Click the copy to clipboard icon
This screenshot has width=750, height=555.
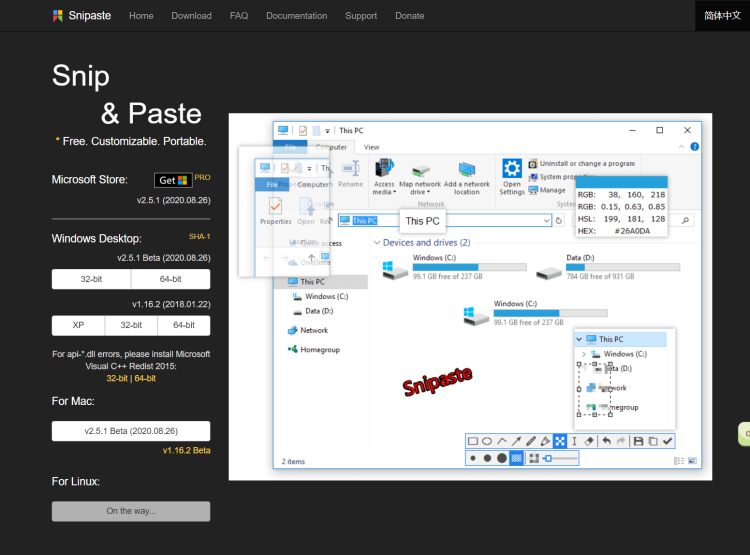pyautogui.click(x=653, y=441)
